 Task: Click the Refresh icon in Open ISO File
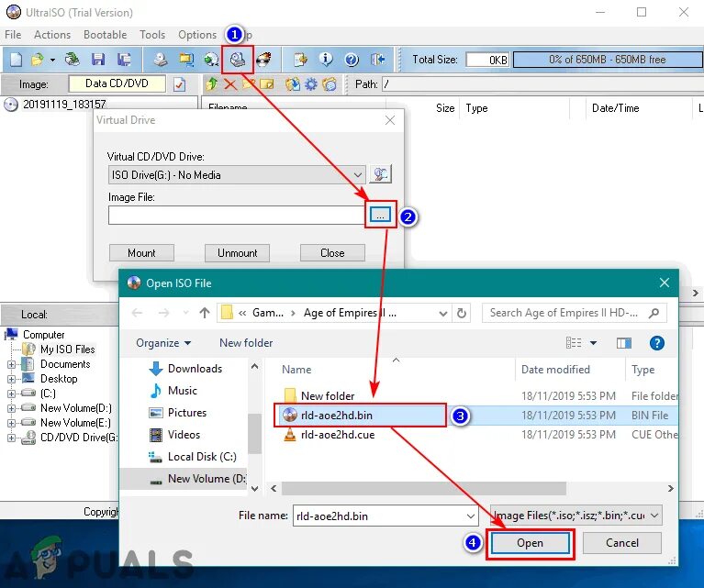pos(462,313)
